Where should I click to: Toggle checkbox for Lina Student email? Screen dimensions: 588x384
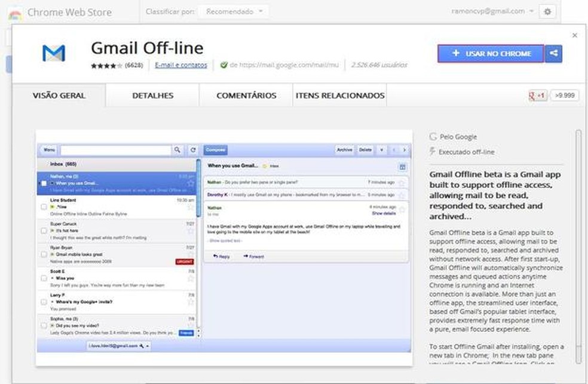click(44, 207)
